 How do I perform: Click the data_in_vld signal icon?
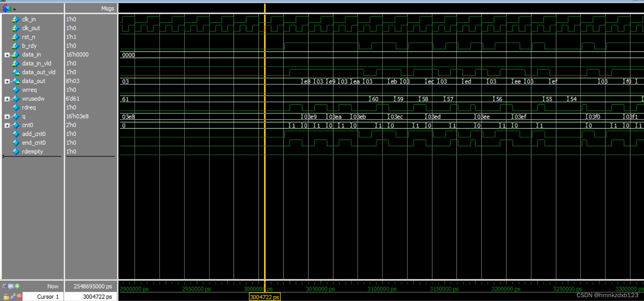pyautogui.click(x=16, y=64)
